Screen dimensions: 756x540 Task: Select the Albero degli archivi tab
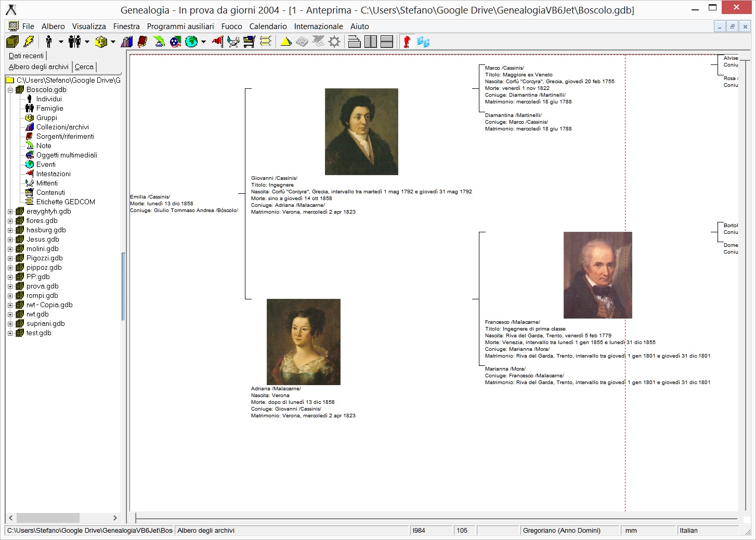pos(38,67)
